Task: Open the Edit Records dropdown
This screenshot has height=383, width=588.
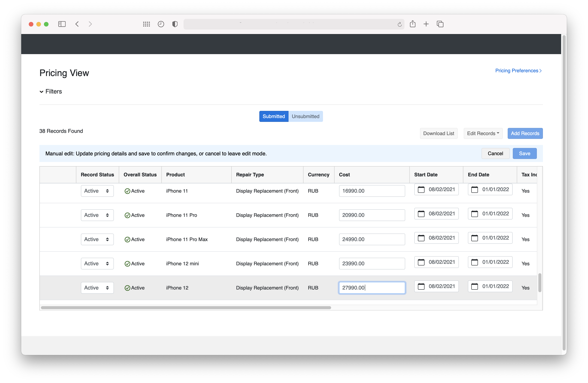Action: [x=483, y=134]
